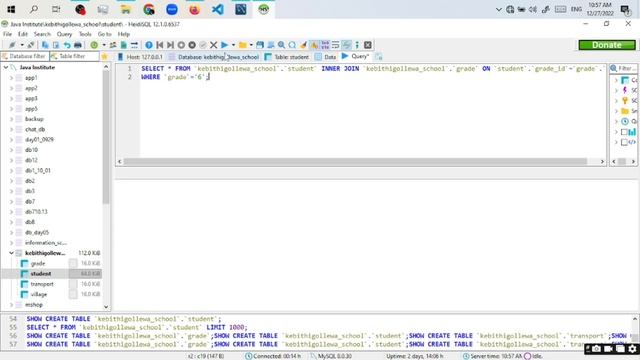Click the delete row icon
640x360 pixels.
tap(192, 45)
